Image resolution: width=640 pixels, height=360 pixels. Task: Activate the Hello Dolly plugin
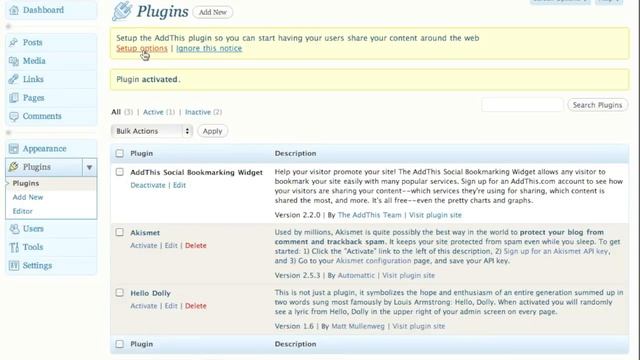[x=144, y=306]
